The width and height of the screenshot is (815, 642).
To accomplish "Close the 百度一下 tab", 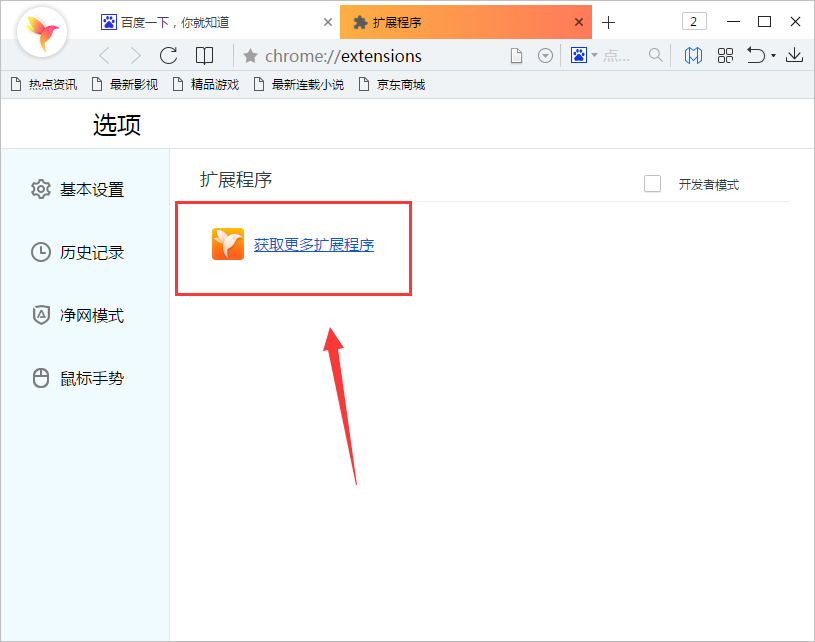I will tap(327, 22).
